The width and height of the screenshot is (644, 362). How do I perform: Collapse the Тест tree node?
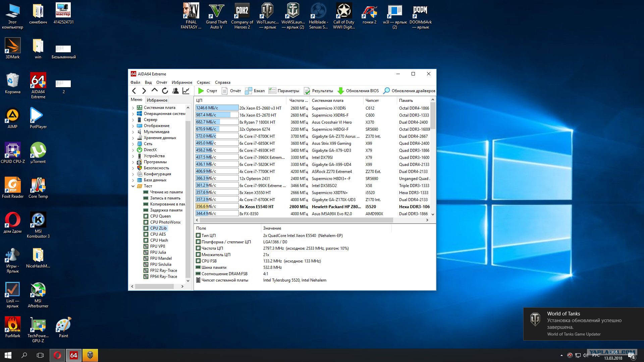(133, 186)
